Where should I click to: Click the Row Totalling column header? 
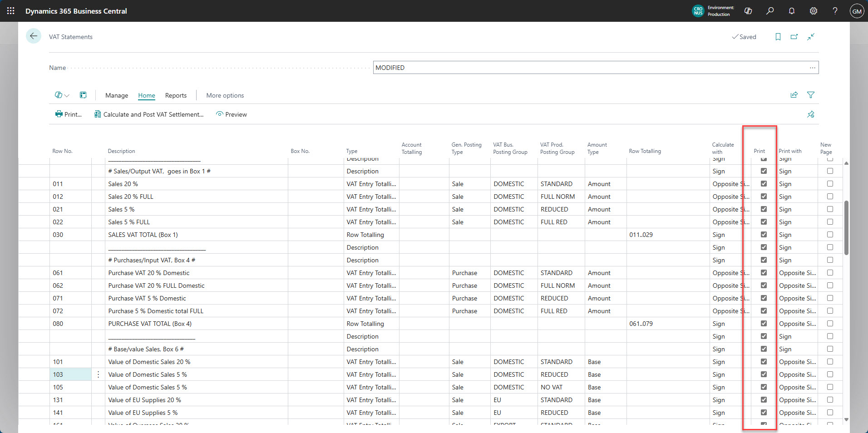[645, 151]
